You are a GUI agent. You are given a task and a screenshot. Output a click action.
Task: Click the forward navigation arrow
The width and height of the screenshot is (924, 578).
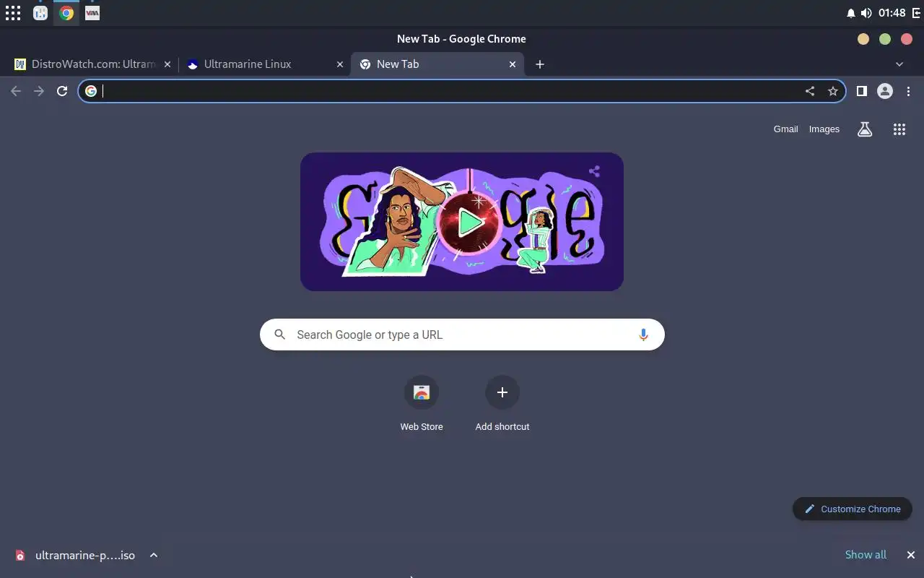[39, 91]
